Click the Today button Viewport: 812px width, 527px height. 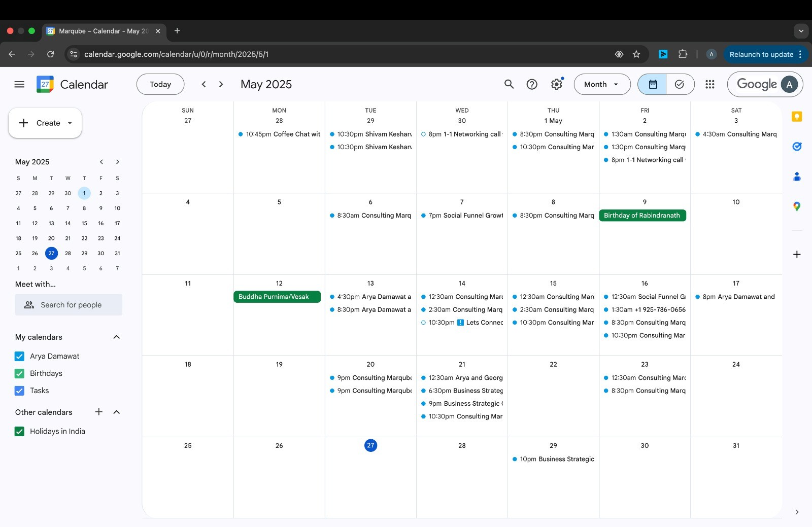point(160,84)
